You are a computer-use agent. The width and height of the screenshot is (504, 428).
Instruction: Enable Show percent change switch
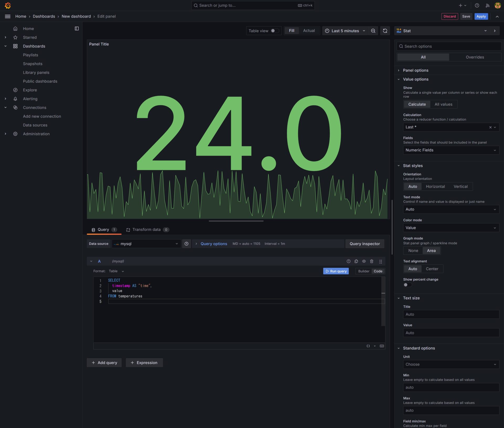[407, 285]
